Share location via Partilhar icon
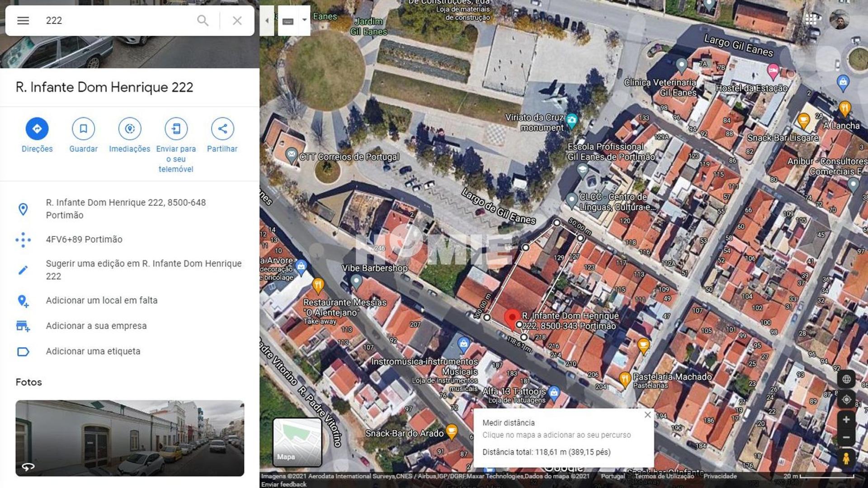 [x=222, y=129]
